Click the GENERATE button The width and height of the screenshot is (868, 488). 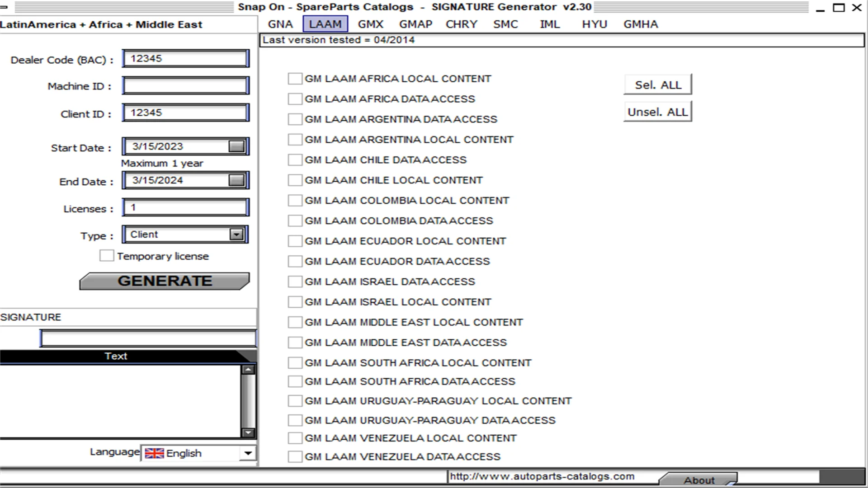(x=165, y=281)
